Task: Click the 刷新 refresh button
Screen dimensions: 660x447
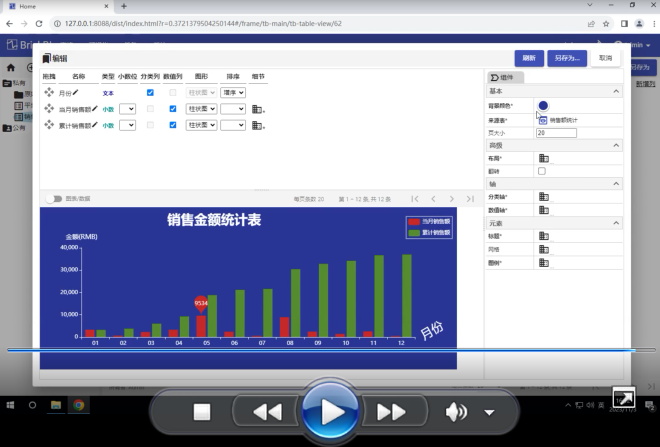Action: [529, 58]
